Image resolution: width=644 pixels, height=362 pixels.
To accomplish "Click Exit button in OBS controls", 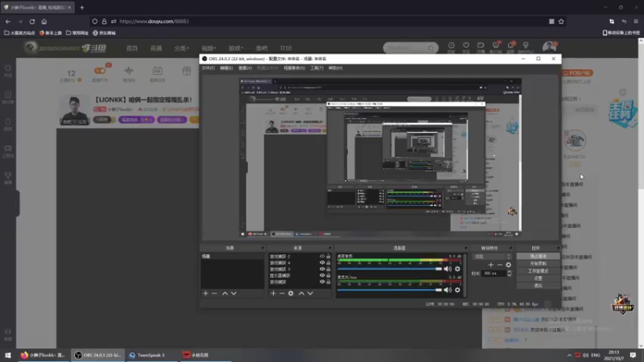I will point(538,286).
